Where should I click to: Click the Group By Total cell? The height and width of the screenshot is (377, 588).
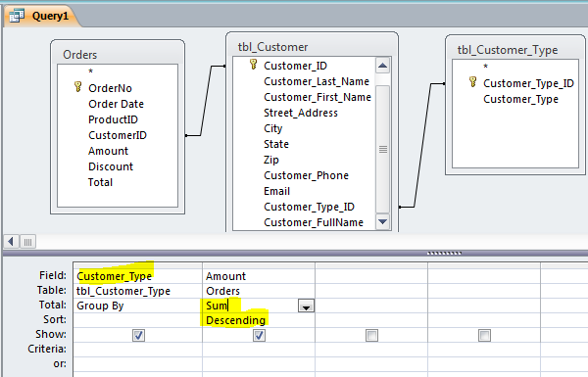(x=137, y=306)
